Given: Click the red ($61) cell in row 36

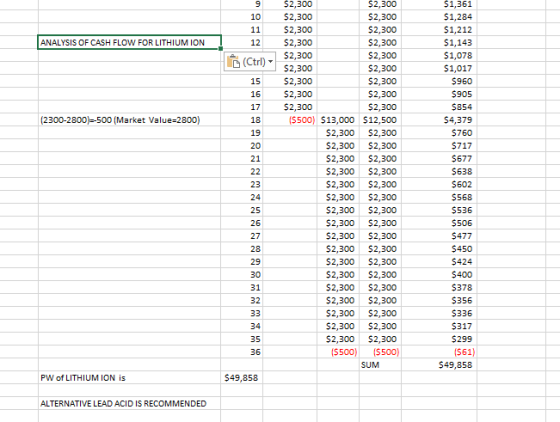Looking at the screenshot, I should 439,352.
